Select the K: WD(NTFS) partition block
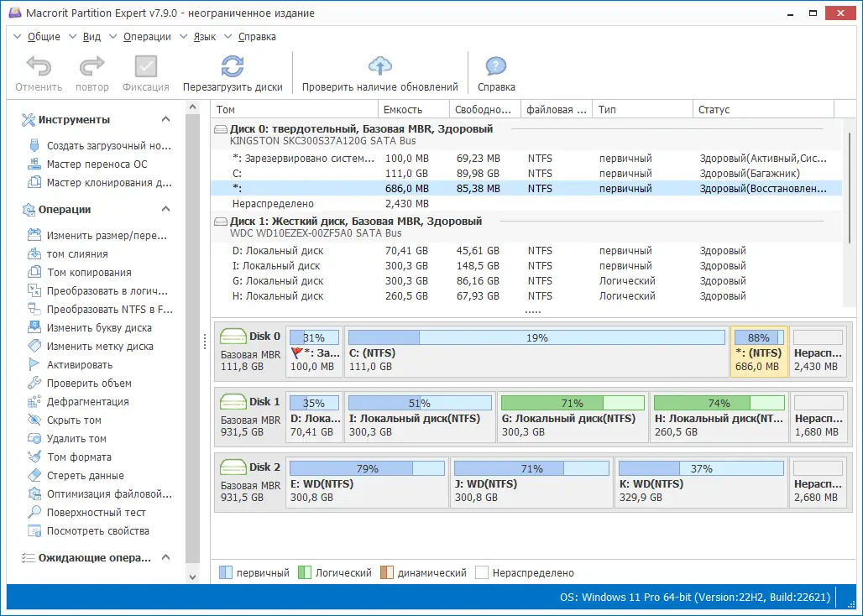Viewport: 863px width, 616px height. (701, 482)
